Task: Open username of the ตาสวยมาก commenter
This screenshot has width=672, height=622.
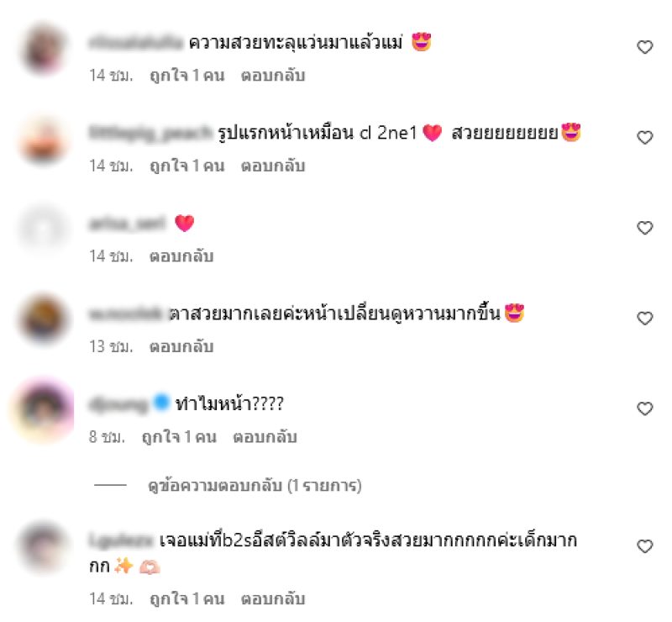Action: tap(125, 314)
